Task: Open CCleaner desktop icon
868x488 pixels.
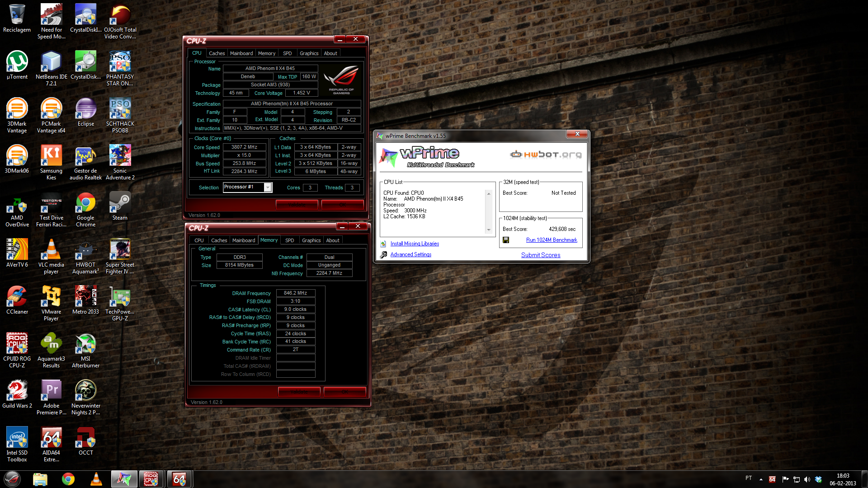Action: click(17, 300)
